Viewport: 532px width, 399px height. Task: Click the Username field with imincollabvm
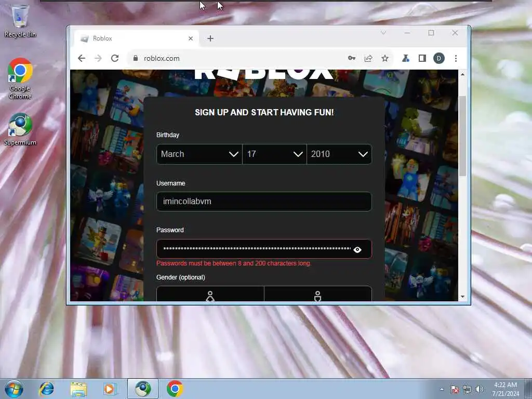point(264,202)
